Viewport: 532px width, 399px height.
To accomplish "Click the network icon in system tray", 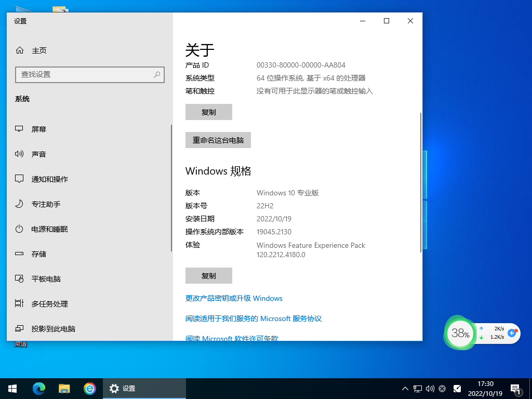I will pos(417,388).
